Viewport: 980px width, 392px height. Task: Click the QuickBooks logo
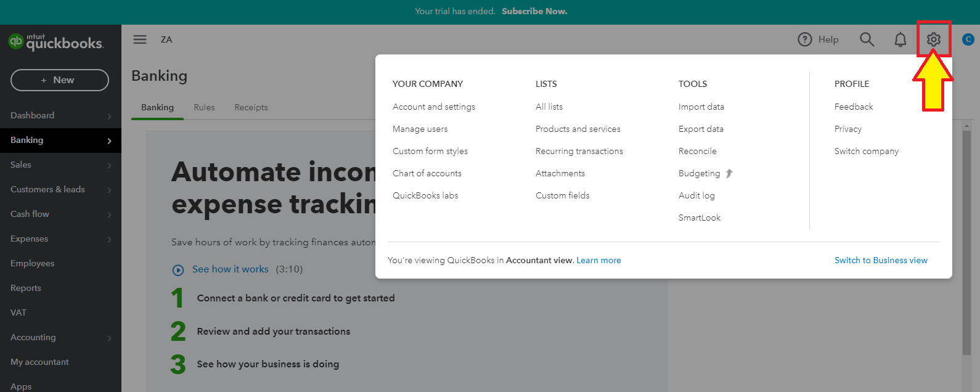(56, 42)
